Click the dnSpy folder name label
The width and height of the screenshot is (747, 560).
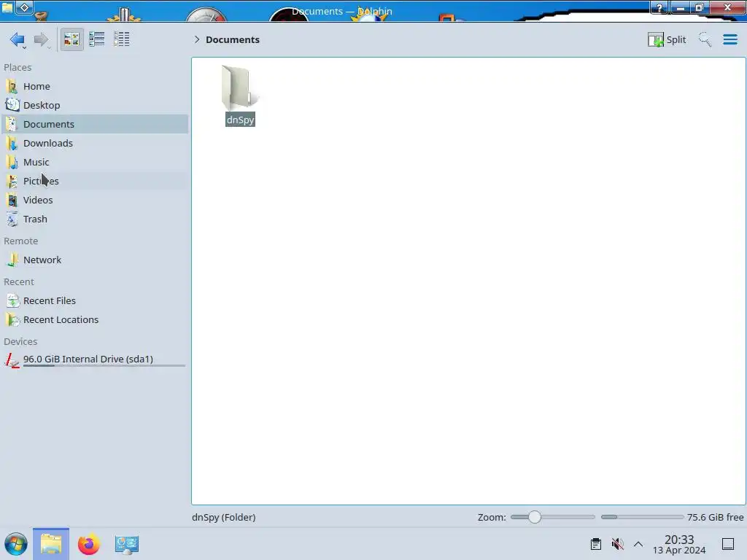pos(240,120)
